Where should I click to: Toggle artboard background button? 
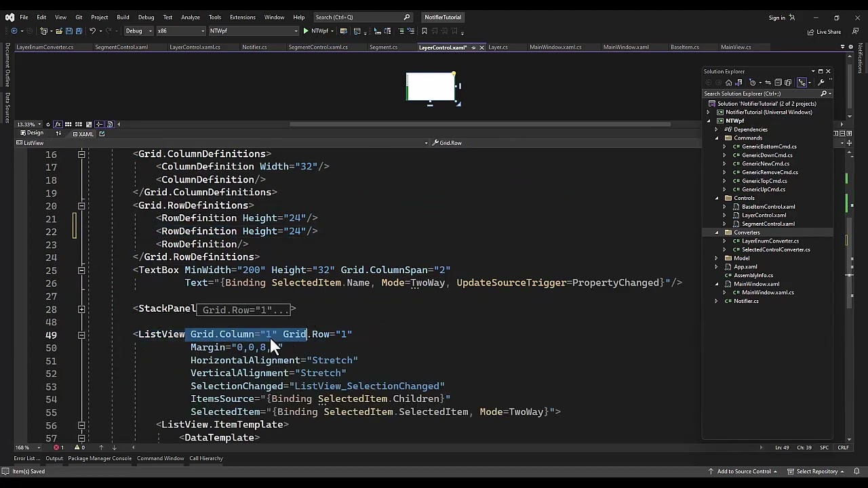[89, 124]
